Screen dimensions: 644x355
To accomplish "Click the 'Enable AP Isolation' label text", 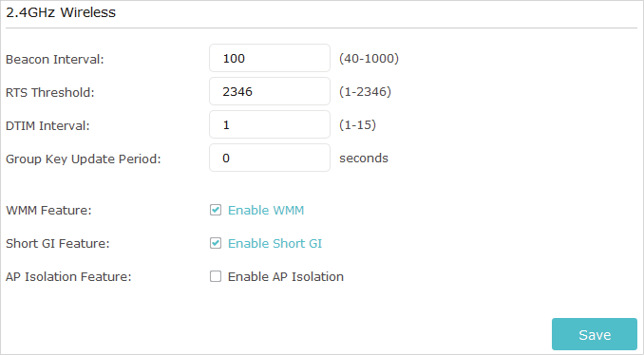I will [286, 276].
